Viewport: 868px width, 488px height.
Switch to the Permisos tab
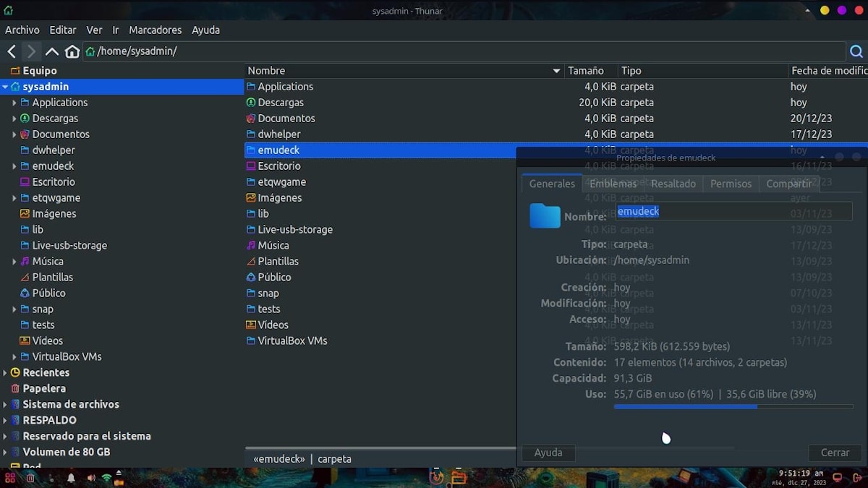pyautogui.click(x=731, y=184)
